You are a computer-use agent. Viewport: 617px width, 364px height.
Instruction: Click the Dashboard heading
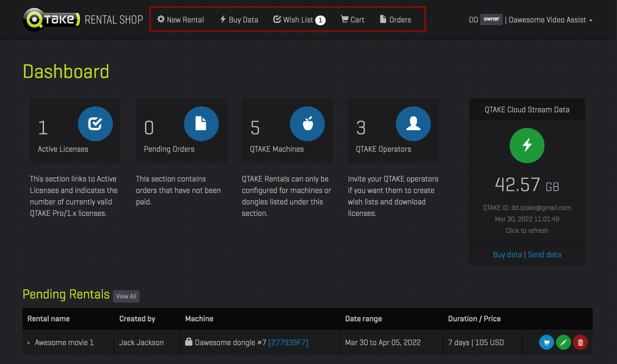(x=66, y=72)
